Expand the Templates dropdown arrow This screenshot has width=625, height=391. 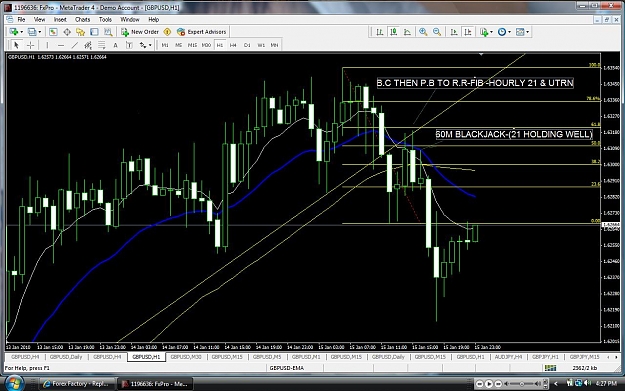(x=527, y=32)
